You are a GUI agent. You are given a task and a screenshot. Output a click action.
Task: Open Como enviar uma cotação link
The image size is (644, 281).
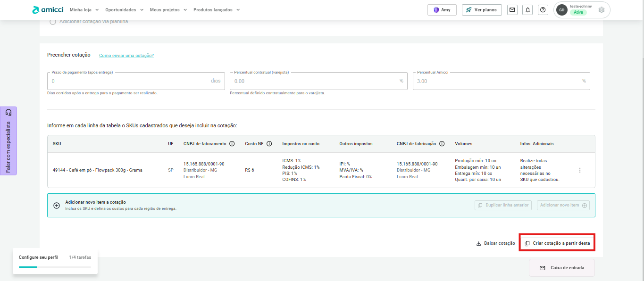[x=126, y=56]
